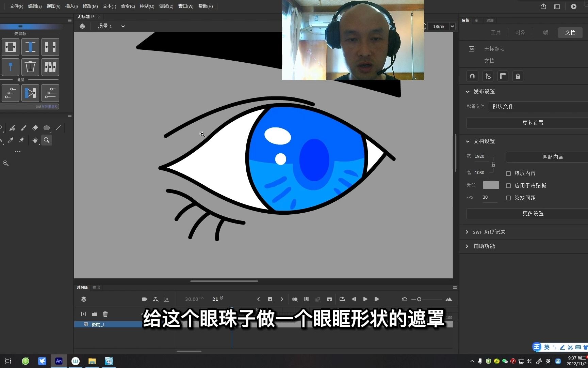Click the zoom-out magnifier icon
This screenshot has height=368, width=588.
coord(6,163)
